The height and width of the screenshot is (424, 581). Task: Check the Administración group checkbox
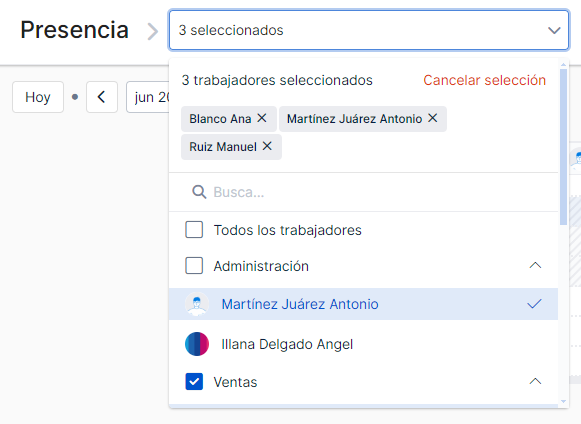(x=194, y=266)
